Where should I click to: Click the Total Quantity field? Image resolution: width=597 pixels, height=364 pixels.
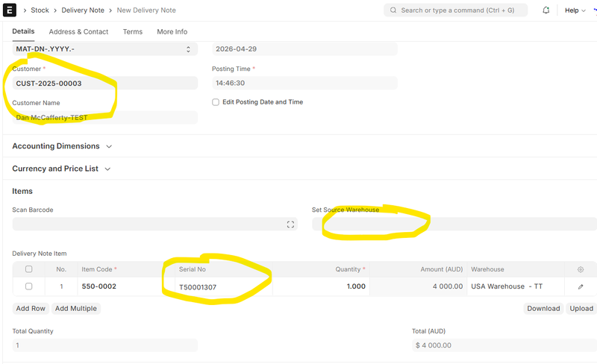tap(105, 345)
